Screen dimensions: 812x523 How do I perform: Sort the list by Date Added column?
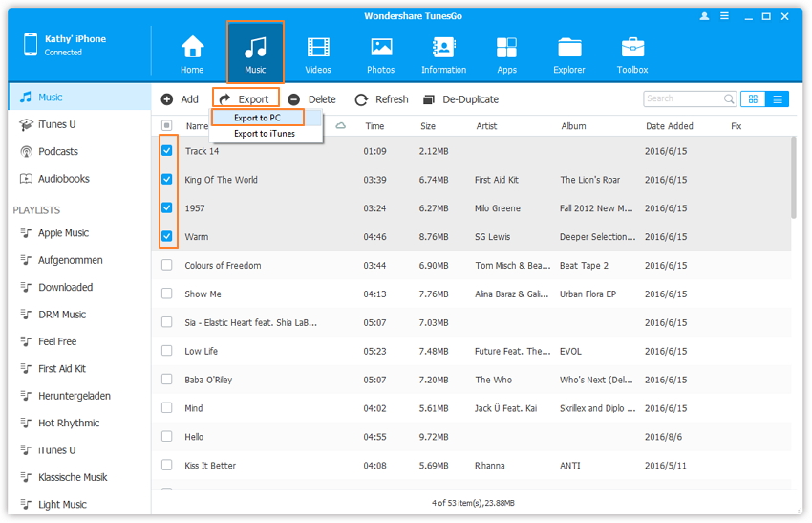[670, 126]
